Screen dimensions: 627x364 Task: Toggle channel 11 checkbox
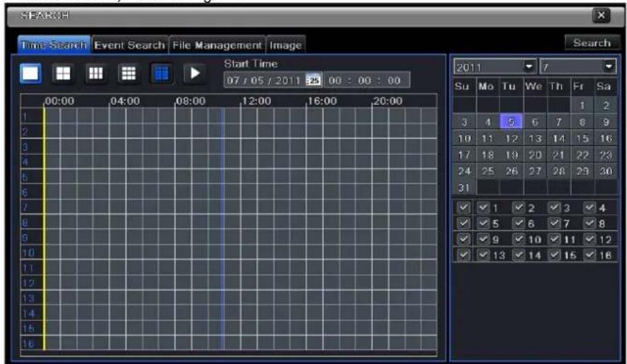(554, 239)
